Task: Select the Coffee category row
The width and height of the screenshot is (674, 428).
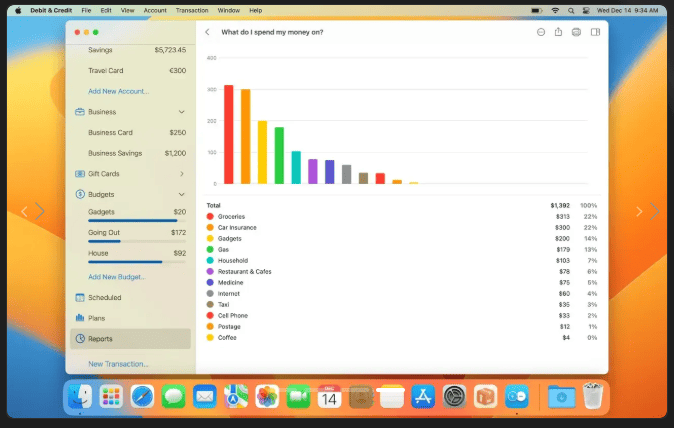Action: coord(401,337)
